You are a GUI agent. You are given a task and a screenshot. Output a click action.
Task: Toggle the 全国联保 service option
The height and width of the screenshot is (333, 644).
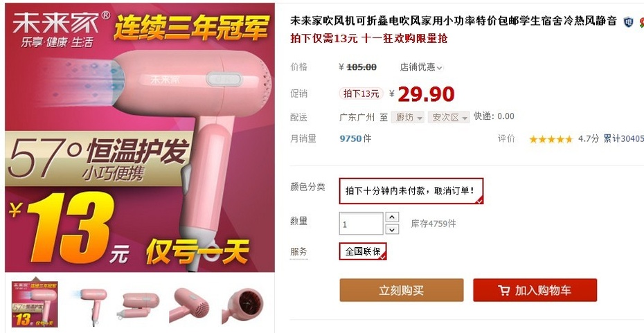363,251
